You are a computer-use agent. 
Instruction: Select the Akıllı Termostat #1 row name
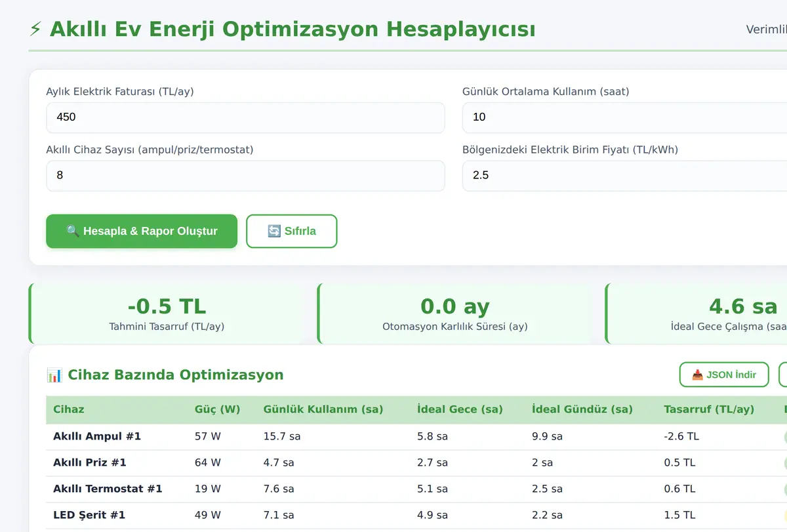click(108, 489)
